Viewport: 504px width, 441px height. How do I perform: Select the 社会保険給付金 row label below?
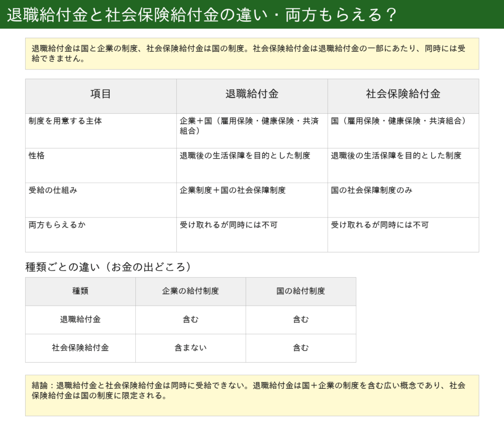click(x=79, y=348)
